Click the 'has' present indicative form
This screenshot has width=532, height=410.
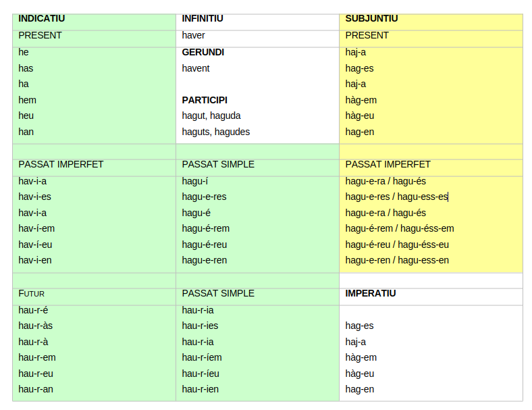tap(26, 68)
